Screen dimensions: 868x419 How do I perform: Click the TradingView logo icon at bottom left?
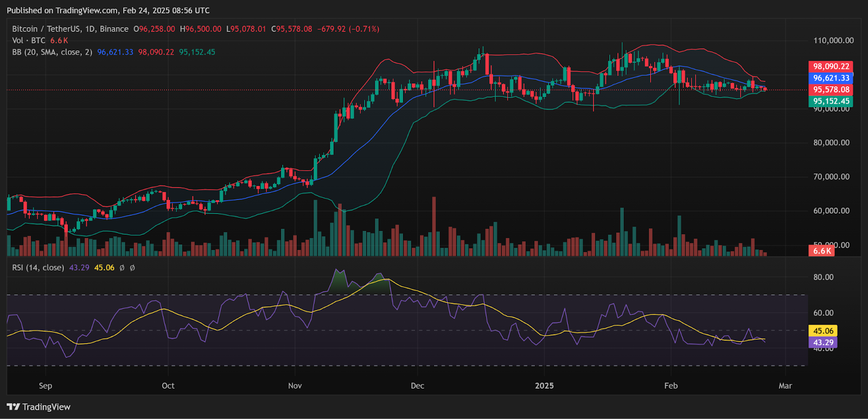(x=13, y=407)
